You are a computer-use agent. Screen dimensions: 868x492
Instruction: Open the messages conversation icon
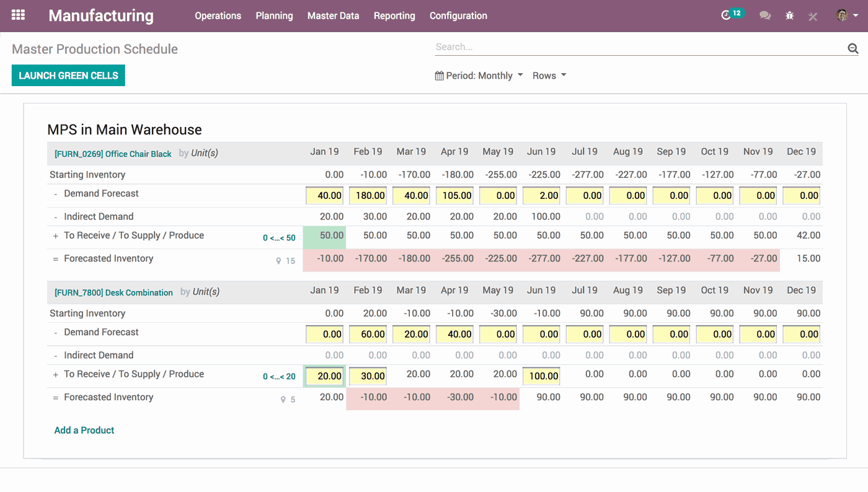click(x=765, y=15)
